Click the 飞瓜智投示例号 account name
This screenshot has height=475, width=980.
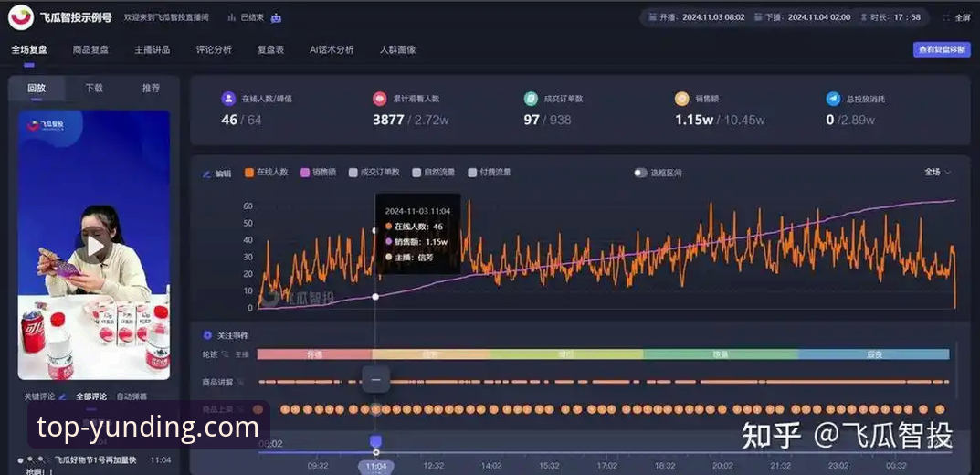(75, 17)
